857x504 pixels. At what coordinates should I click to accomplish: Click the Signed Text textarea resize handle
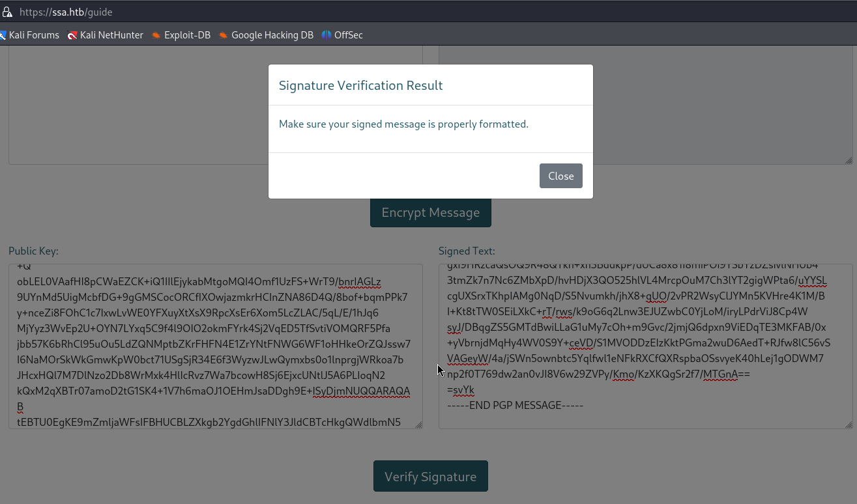849,425
